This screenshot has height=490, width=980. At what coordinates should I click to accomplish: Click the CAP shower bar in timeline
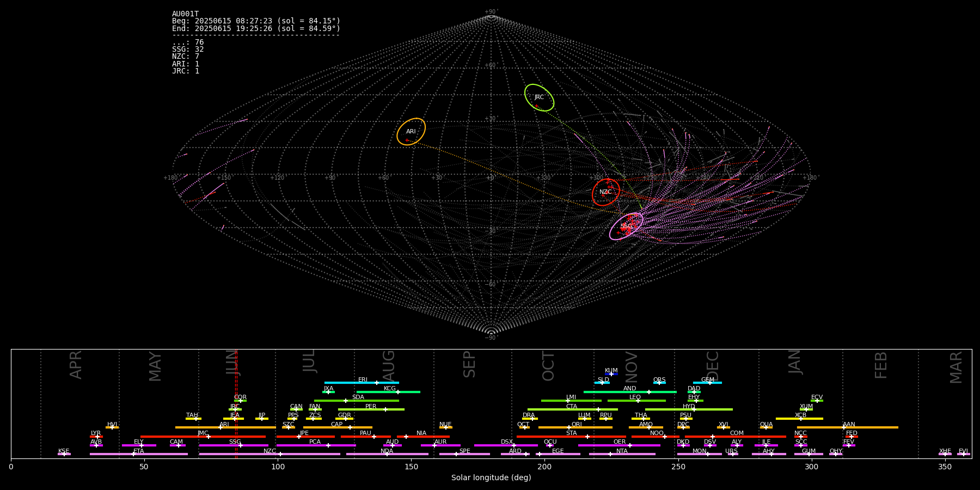338,427
